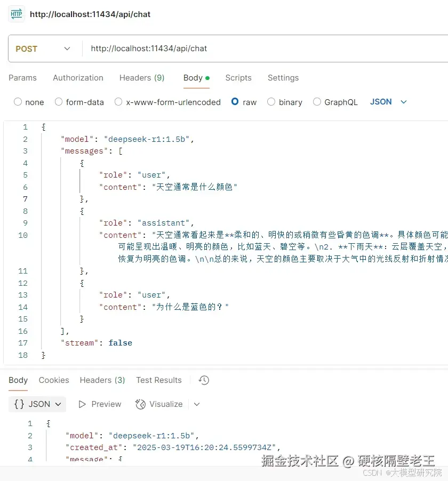Screen dimensions: 448x481
Task: Select the binary body option
Action: click(x=271, y=102)
